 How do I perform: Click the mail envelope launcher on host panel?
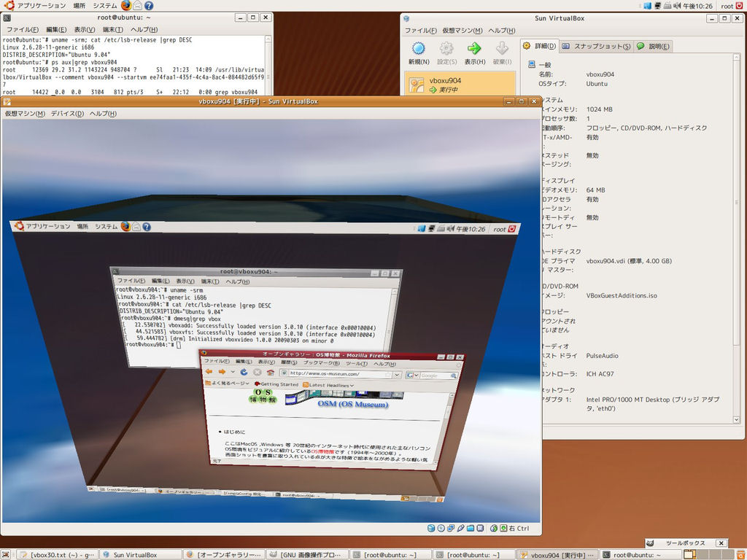coord(138,6)
